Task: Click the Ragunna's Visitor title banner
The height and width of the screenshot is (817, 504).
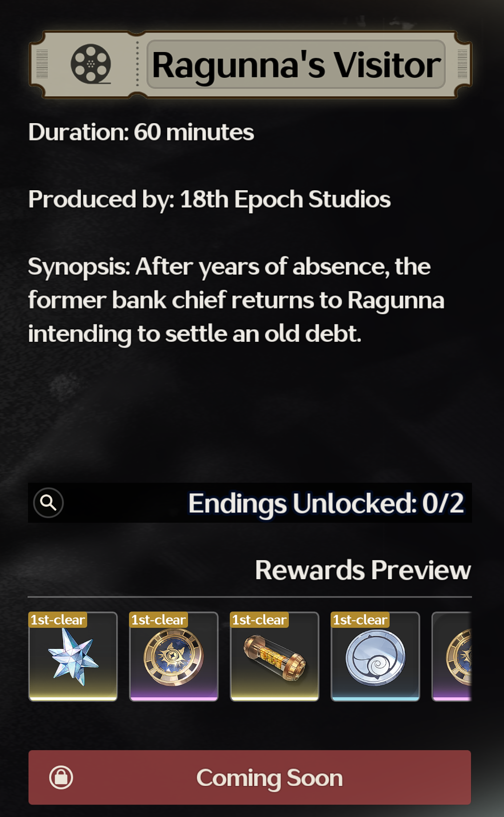Action: (250, 64)
